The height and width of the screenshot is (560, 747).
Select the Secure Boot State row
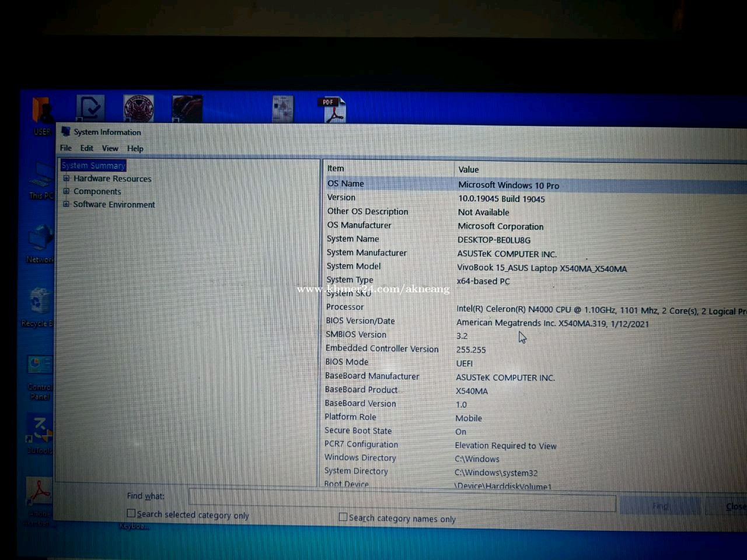tap(536, 431)
